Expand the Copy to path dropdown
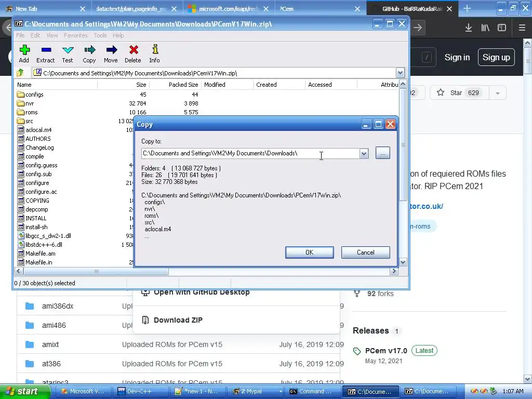The image size is (532, 399). click(364, 153)
